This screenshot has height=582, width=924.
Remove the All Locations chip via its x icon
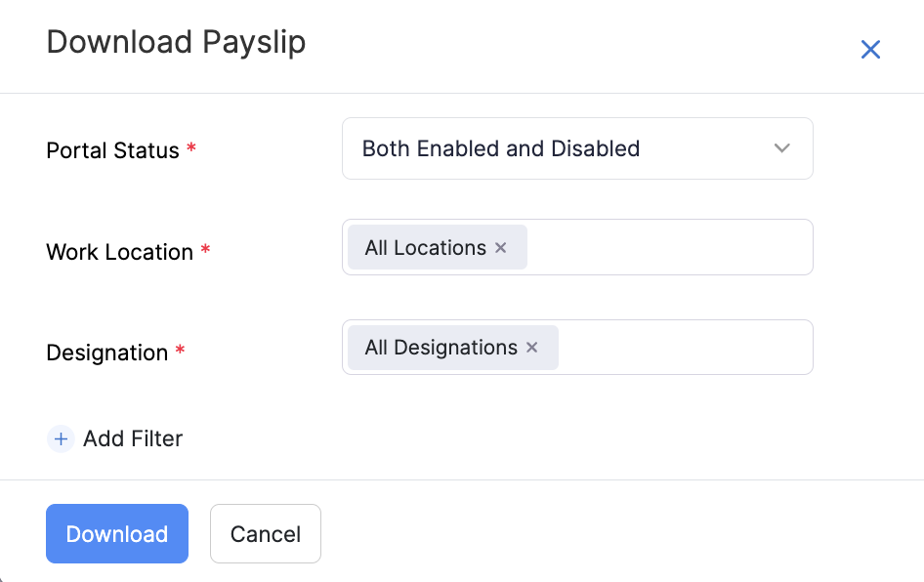500,247
